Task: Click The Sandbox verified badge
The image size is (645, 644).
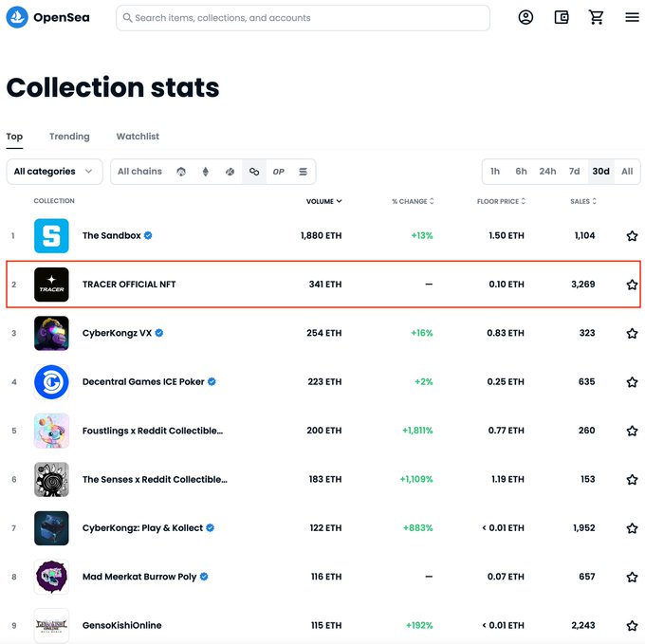Action: [148, 235]
